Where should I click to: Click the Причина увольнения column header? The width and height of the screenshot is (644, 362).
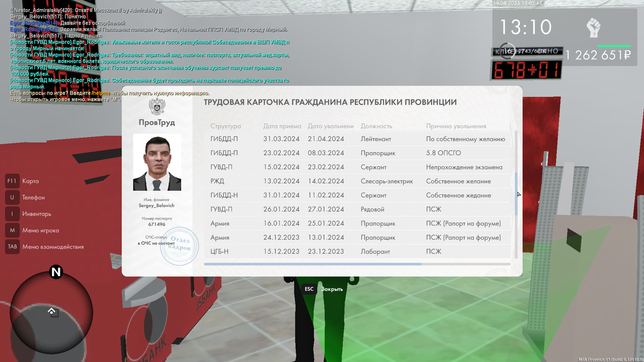[x=456, y=126]
